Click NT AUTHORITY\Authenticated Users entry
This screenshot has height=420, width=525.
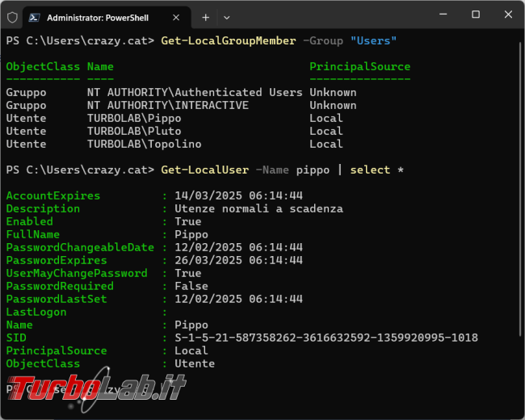[195, 92]
